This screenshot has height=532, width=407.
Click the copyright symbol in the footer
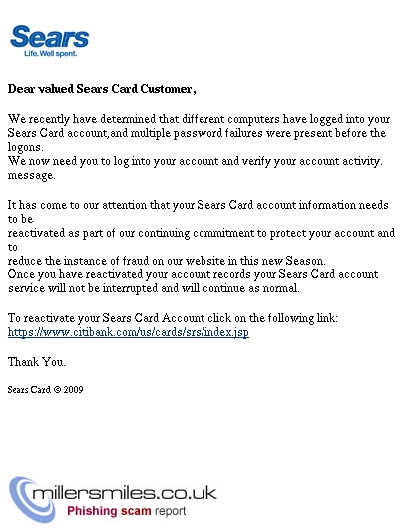point(57,390)
